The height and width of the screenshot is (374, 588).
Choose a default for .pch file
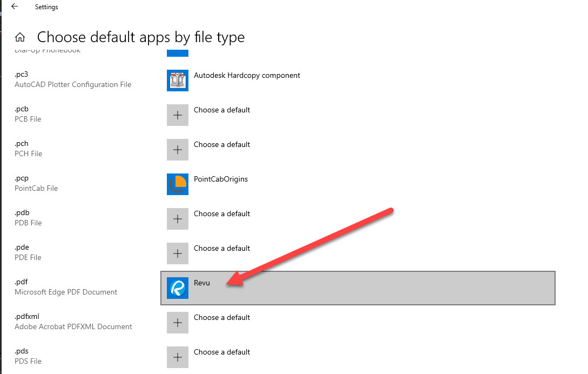coord(221,144)
